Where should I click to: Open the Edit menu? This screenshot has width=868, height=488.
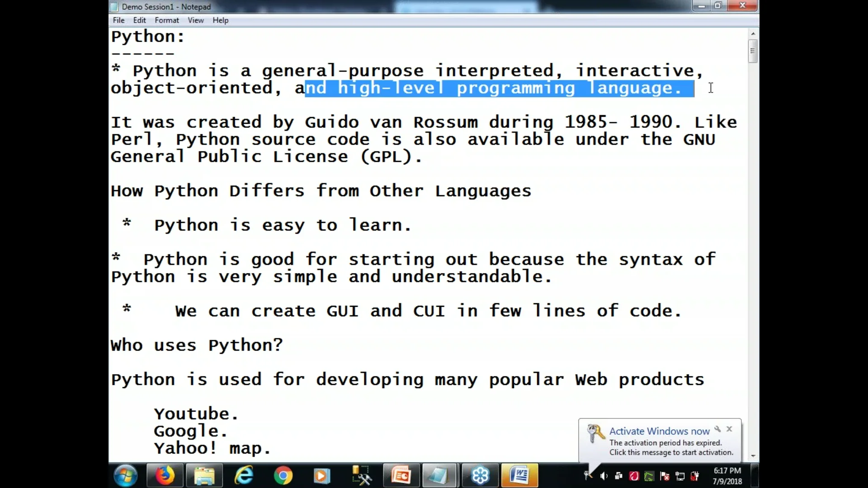[x=139, y=20]
